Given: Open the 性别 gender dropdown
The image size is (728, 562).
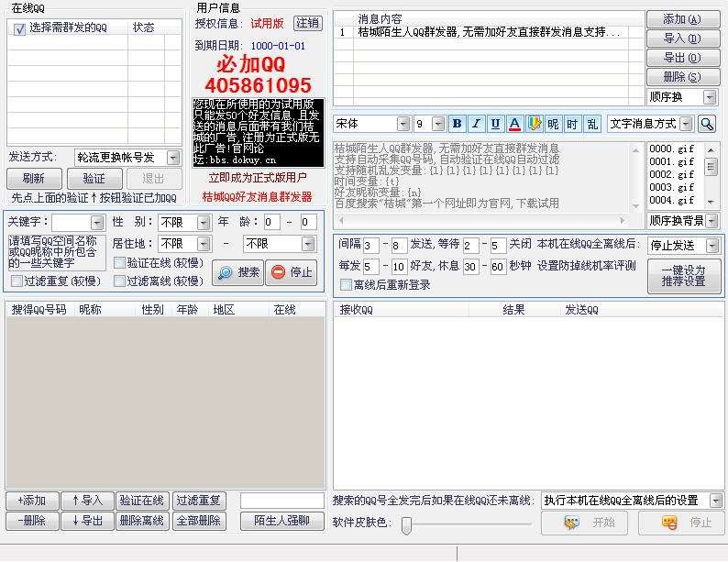Looking at the screenshot, I should [x=204, y=223].
